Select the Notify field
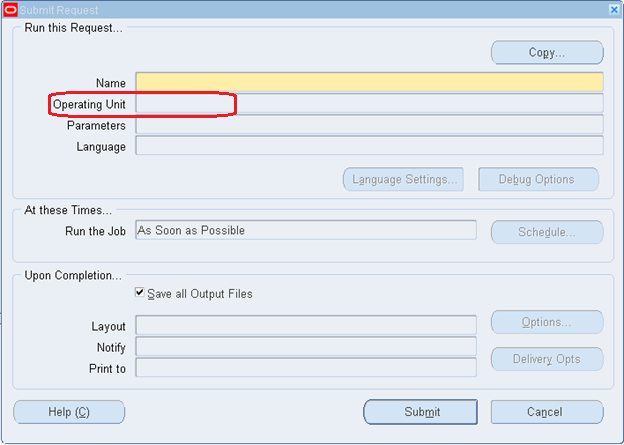This screenshot has width=624, height=445. pyautogui.click(x=306, y=347)
